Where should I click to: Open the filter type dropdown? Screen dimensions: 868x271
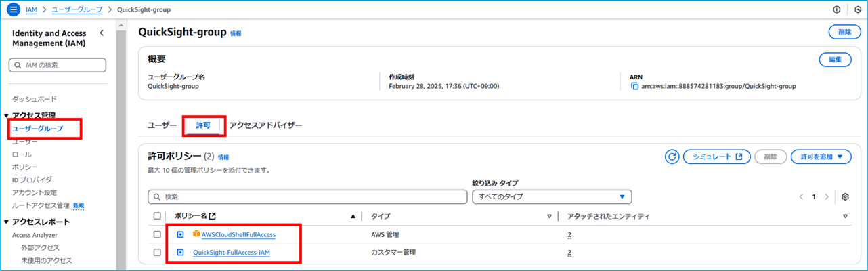click(x=552, y=196)
